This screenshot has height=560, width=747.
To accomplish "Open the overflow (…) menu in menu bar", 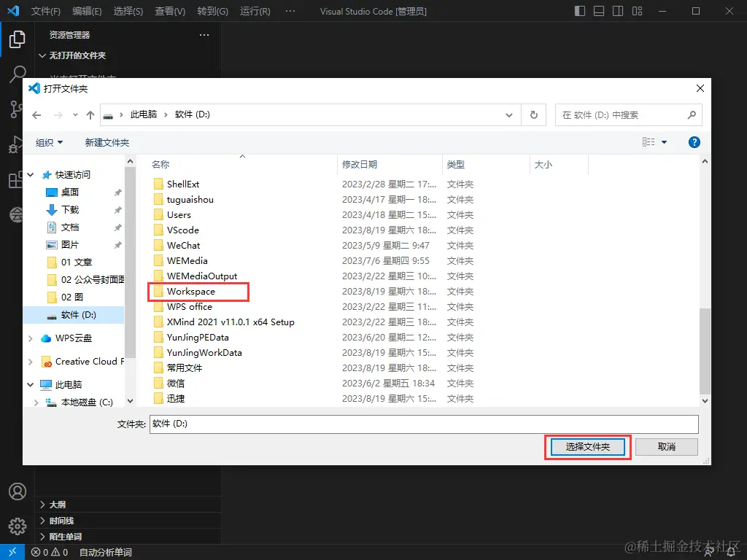I will coord(290,11).
